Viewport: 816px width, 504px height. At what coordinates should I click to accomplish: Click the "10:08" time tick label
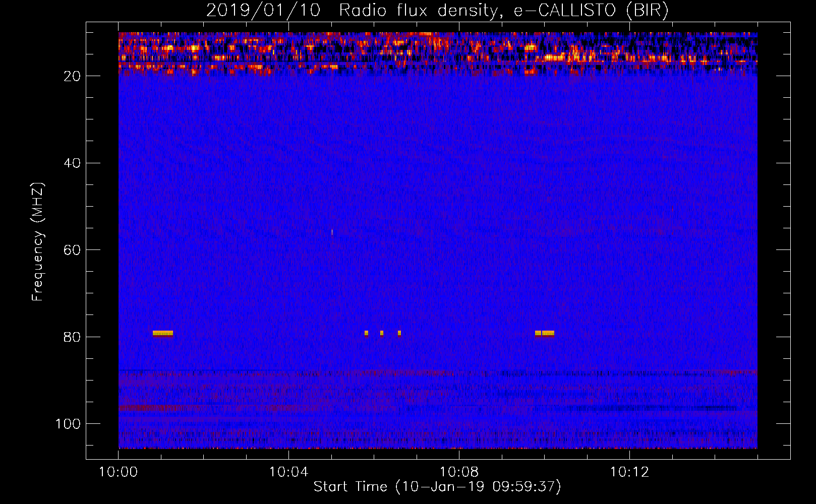[459, 472]
